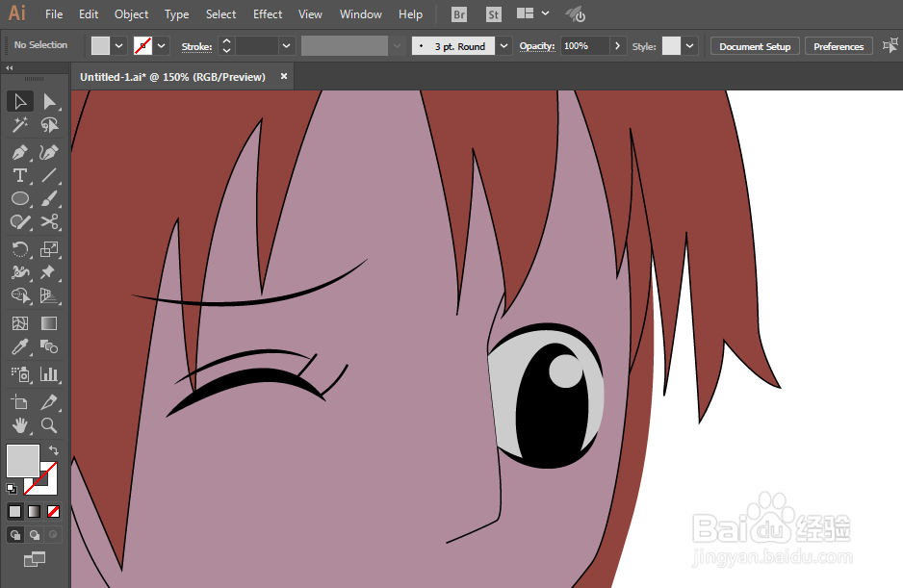Select the Column Graph tool
Image resolution: width=903 pixels, height=588 pixels.
click(x=49, y=374)
